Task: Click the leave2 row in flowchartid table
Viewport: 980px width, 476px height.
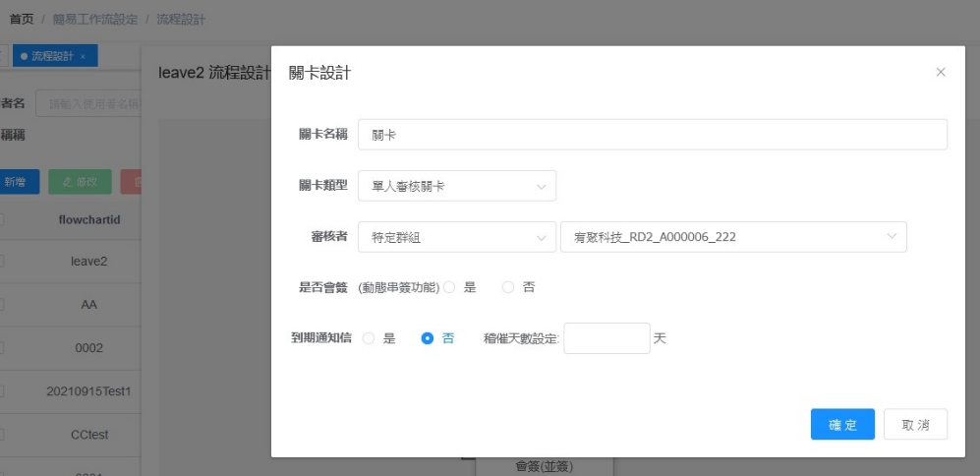Action: tap(89, 263)
